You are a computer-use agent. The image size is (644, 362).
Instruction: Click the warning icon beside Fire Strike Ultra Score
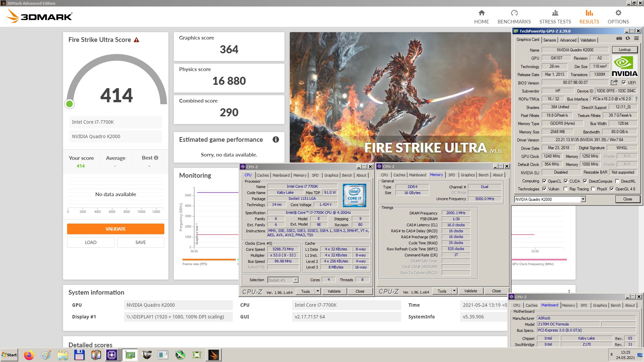tap(136, 40)
